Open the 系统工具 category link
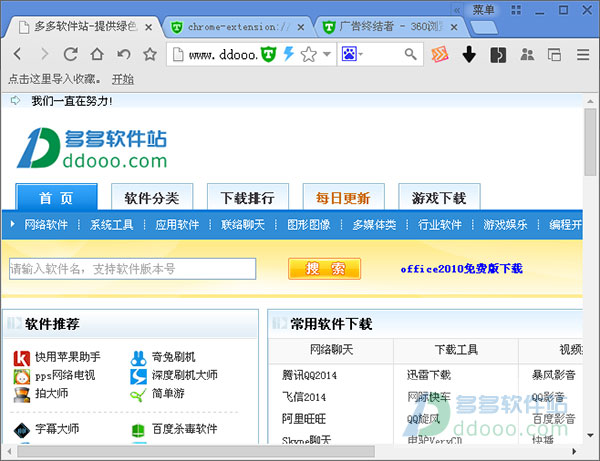 [111, 225]
